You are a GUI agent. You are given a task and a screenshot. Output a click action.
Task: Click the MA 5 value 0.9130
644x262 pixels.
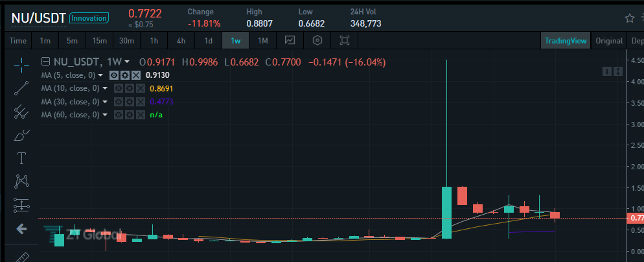pos(157,75)
